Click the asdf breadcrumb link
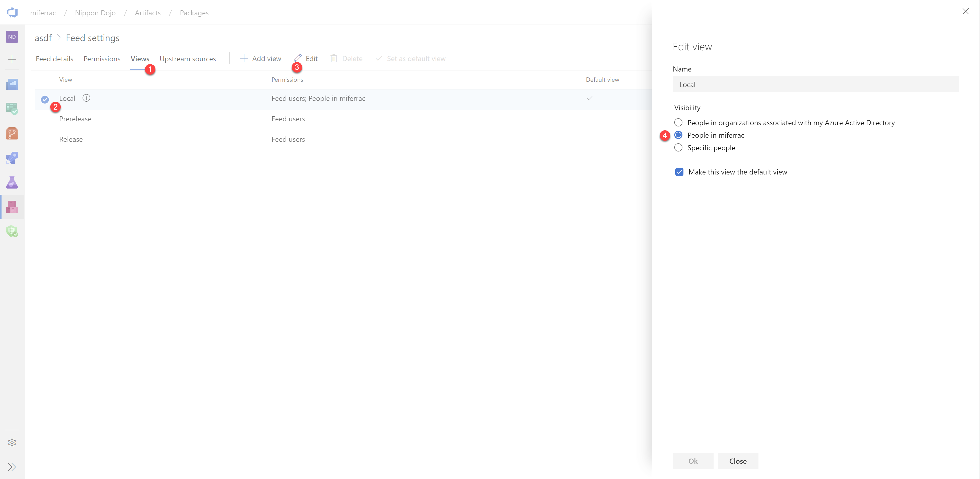The height and width of the screenshot is (479, 980). [43, 38]
